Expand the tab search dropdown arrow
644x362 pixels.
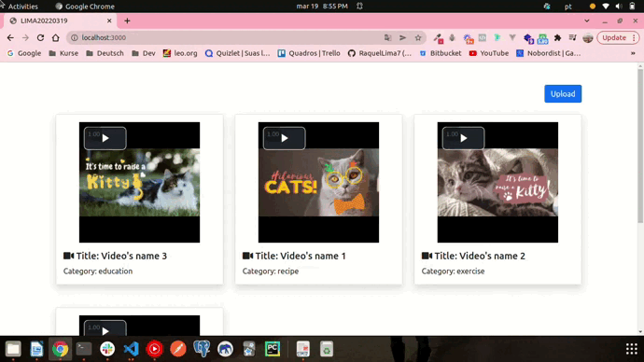click(x=587, y=21)
